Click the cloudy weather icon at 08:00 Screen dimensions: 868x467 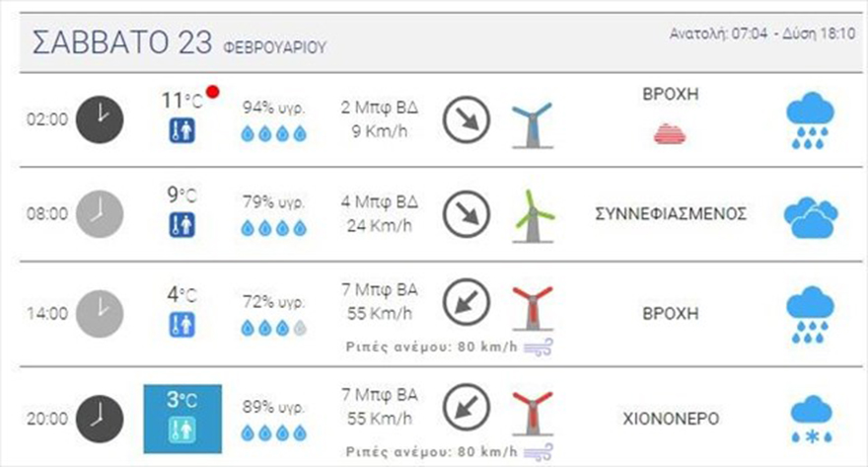[x=810, y=218]
